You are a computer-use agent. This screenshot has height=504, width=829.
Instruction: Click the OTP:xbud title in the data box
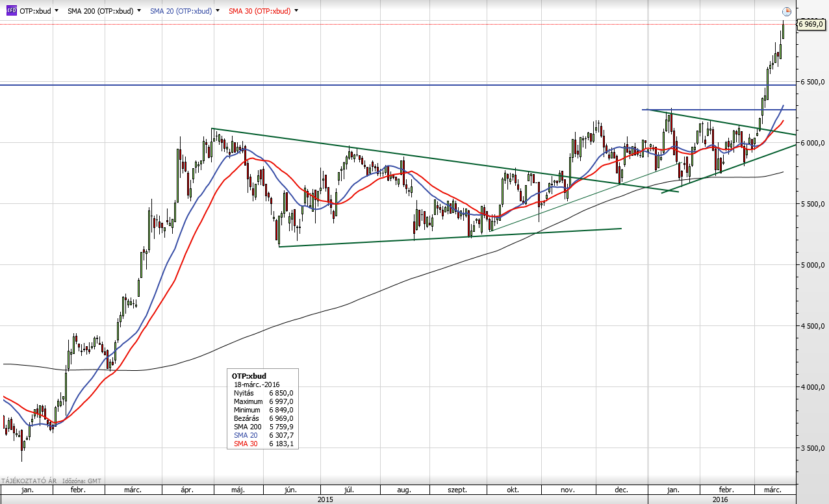click(249, 376)
